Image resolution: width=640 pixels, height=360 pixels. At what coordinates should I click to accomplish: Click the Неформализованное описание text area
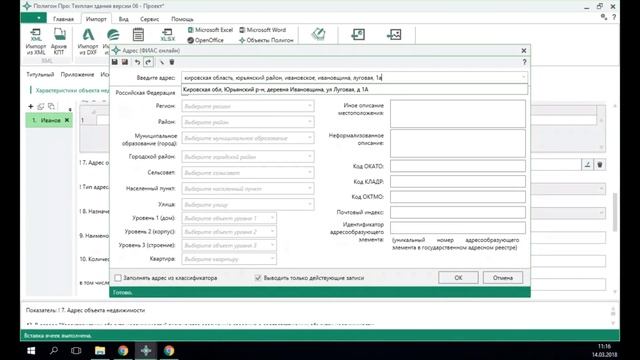458,144
